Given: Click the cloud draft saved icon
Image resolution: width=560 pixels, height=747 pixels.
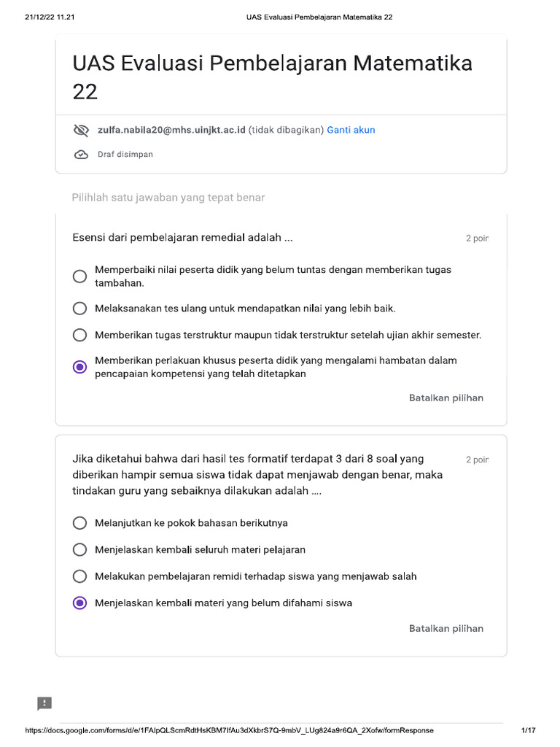Looking at the screenshot, I should [81, 155].
